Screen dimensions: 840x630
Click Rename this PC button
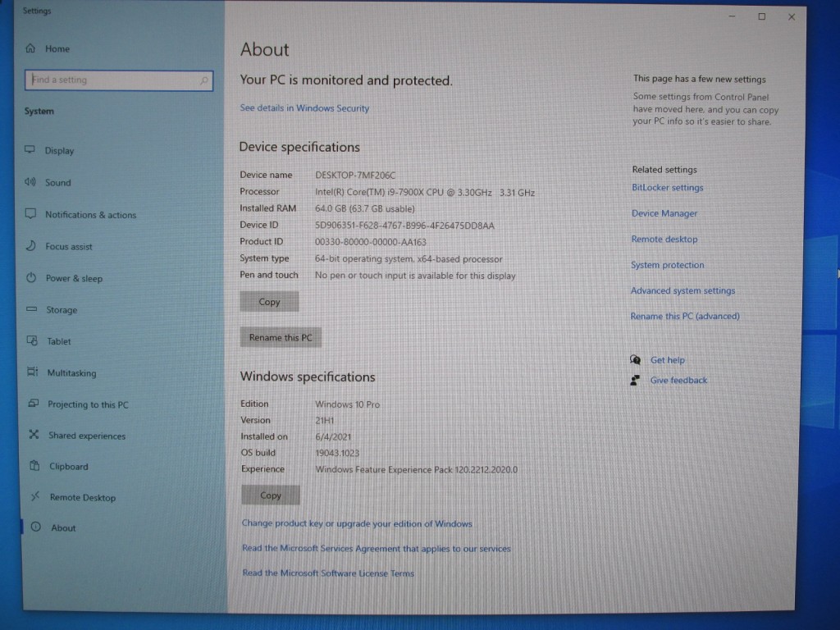[281, 337]
